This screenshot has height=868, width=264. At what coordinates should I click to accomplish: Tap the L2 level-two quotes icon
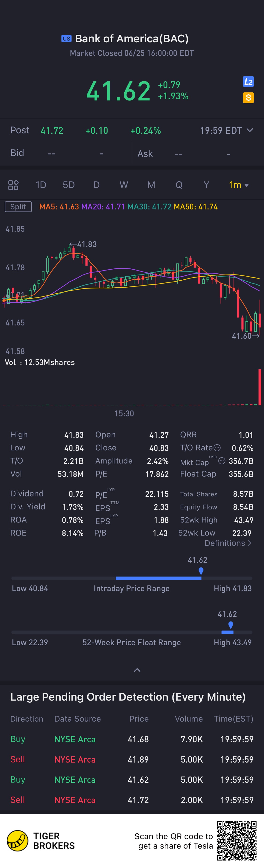pyautogui.click(x=248, y=82)
